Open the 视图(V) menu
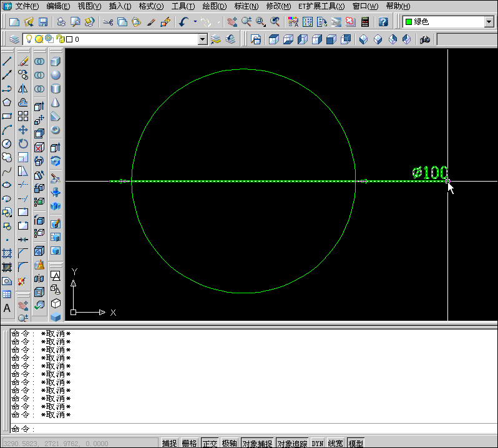This screenshot has width=498, height=448. [x=89, y=6]
